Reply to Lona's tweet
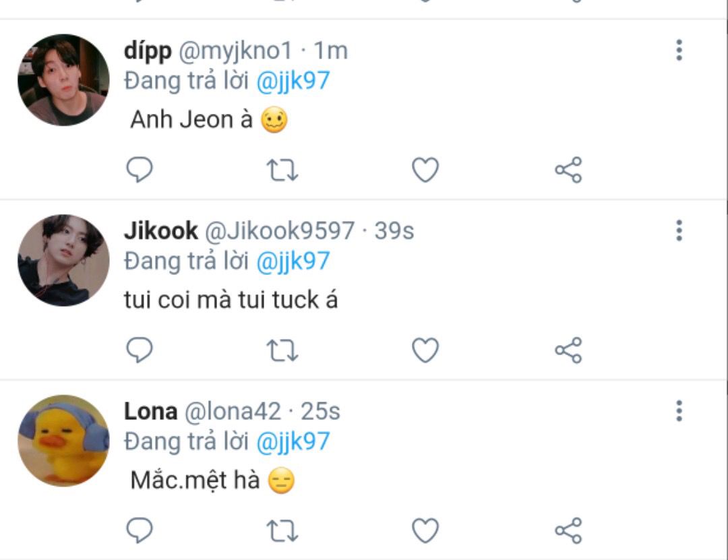 click(x=140, y=530)
